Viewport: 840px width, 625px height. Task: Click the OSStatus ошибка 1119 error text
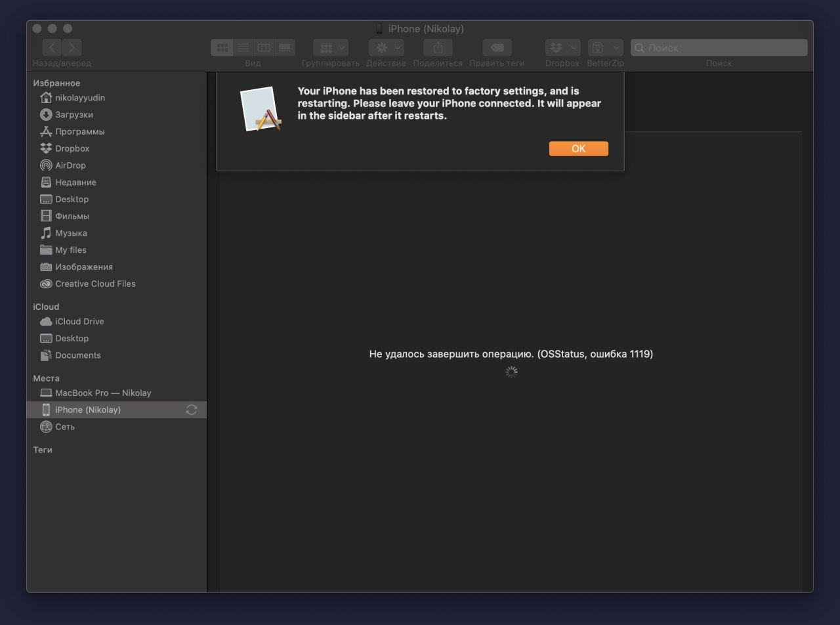511,354
